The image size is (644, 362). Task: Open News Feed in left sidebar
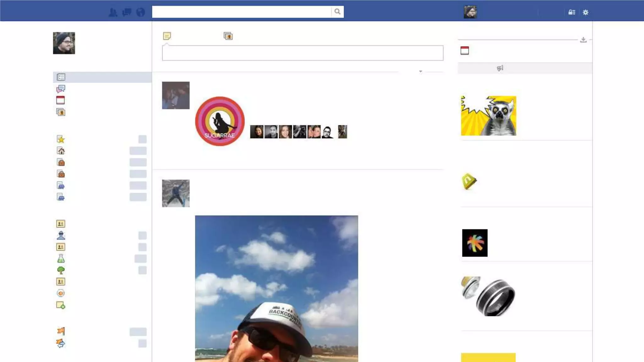61,77
